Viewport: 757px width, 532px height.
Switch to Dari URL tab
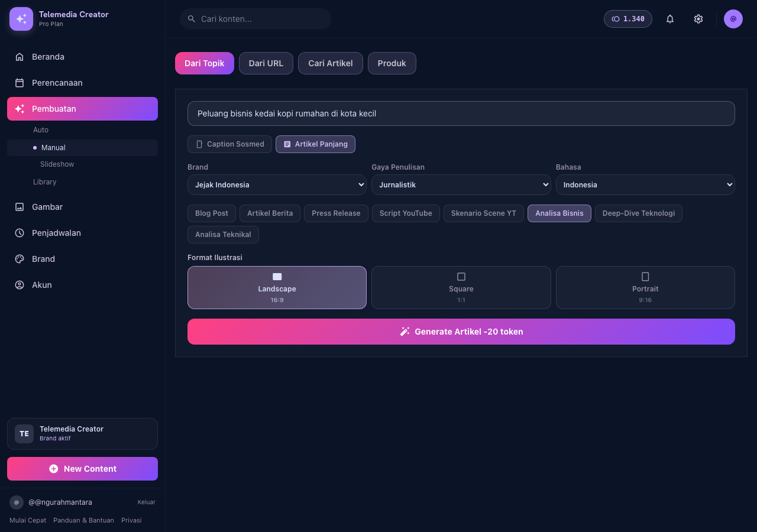point(266,63)
